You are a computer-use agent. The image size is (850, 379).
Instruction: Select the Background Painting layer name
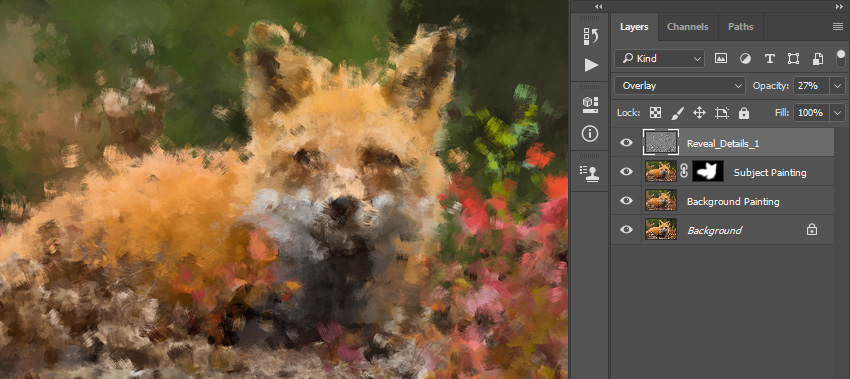tap(733, 202)
